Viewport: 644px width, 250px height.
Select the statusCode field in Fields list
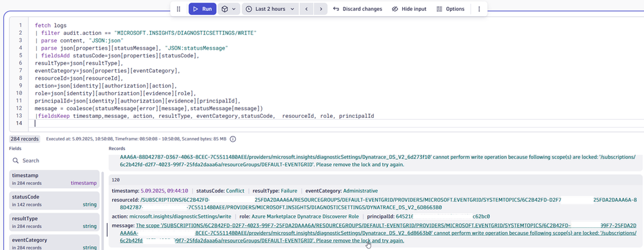click(55, 200)
